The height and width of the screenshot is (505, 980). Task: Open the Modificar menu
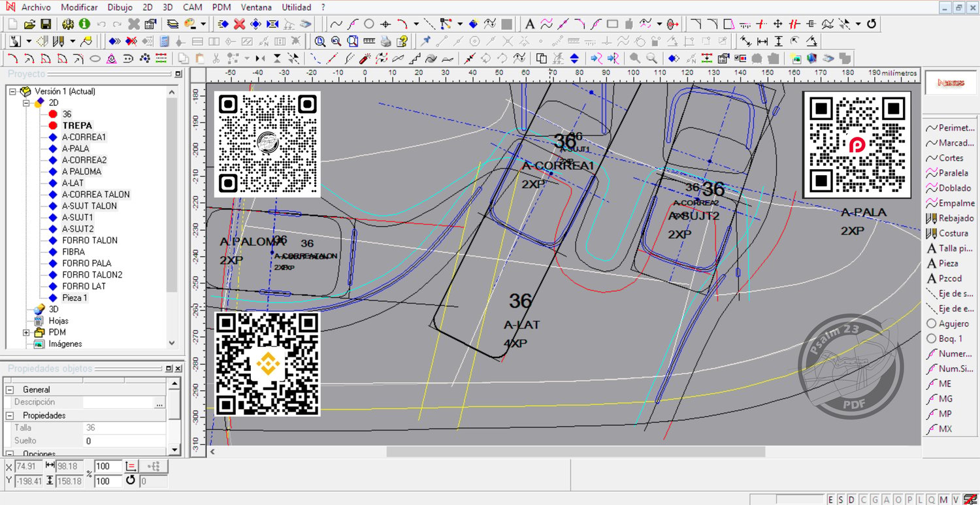click(x=79, y=7)
